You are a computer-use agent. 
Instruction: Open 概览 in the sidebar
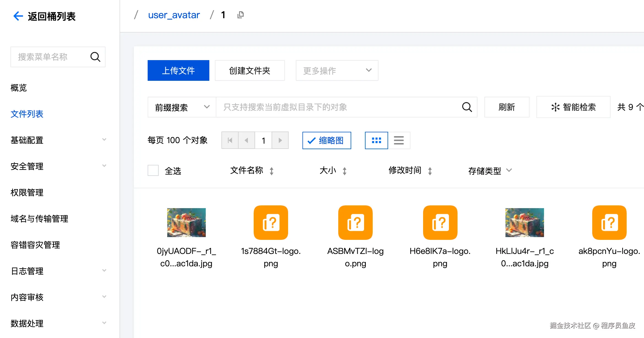click(x=19, y=88)
